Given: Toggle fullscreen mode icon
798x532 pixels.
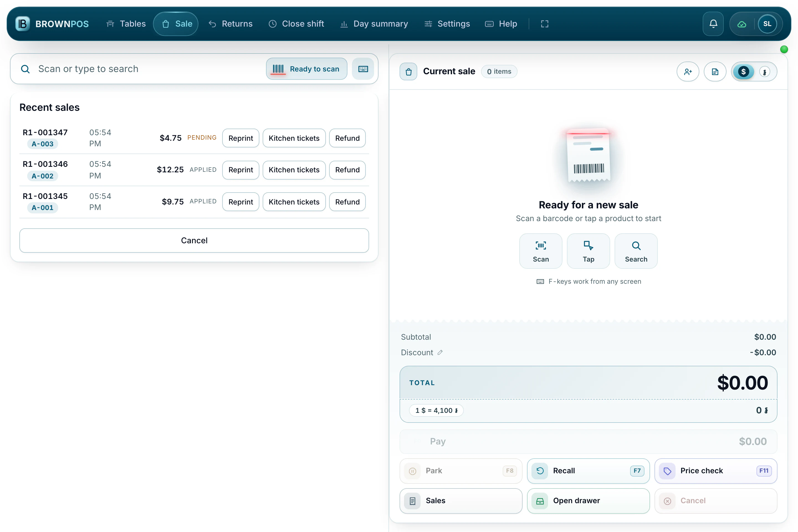Looking at the screenshot, I should coord(544,24).
